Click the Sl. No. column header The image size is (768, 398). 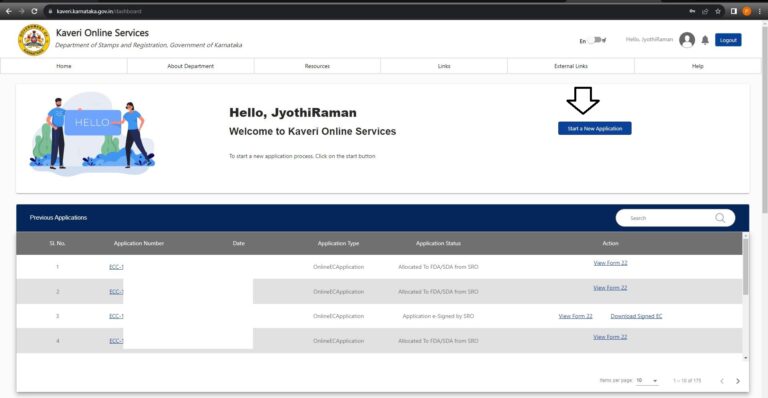[57, 243]
